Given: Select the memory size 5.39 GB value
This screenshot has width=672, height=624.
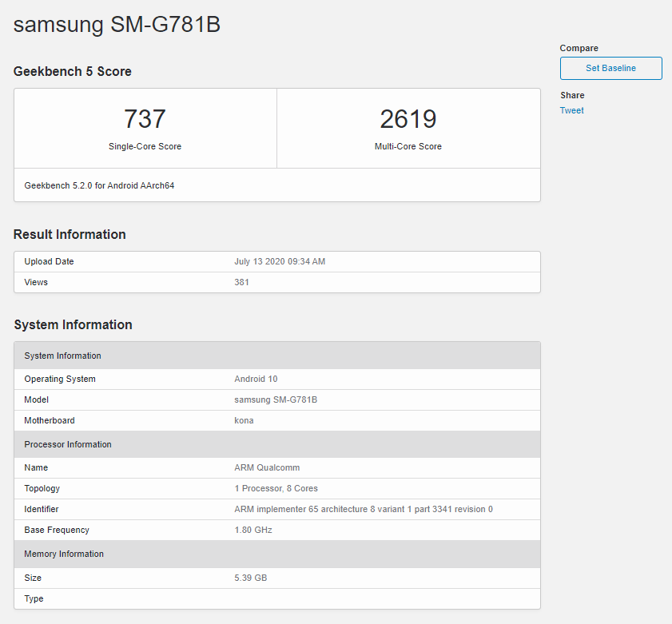Looking at the screenshot, I should pyautogui.click(x=249, y=578).
